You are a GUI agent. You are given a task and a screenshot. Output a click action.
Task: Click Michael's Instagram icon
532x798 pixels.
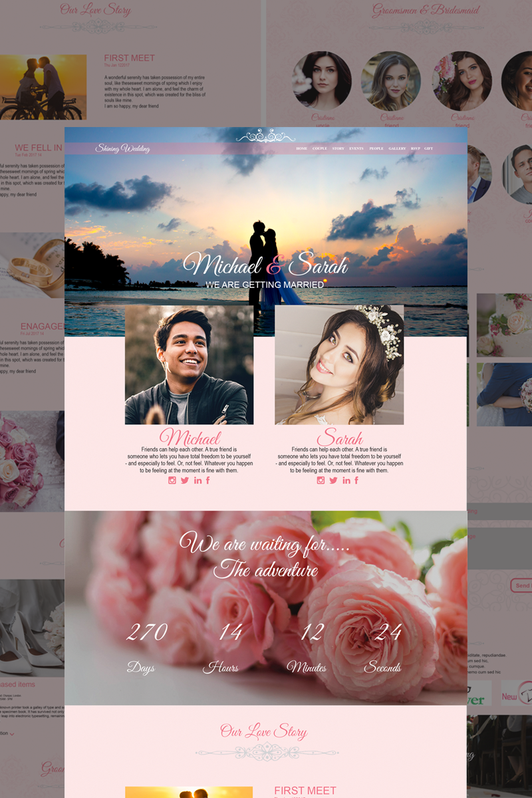coord(172,480)
